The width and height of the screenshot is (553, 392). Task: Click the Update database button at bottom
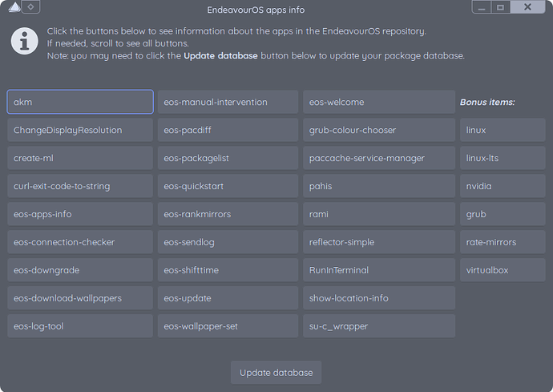click(276, 372)
